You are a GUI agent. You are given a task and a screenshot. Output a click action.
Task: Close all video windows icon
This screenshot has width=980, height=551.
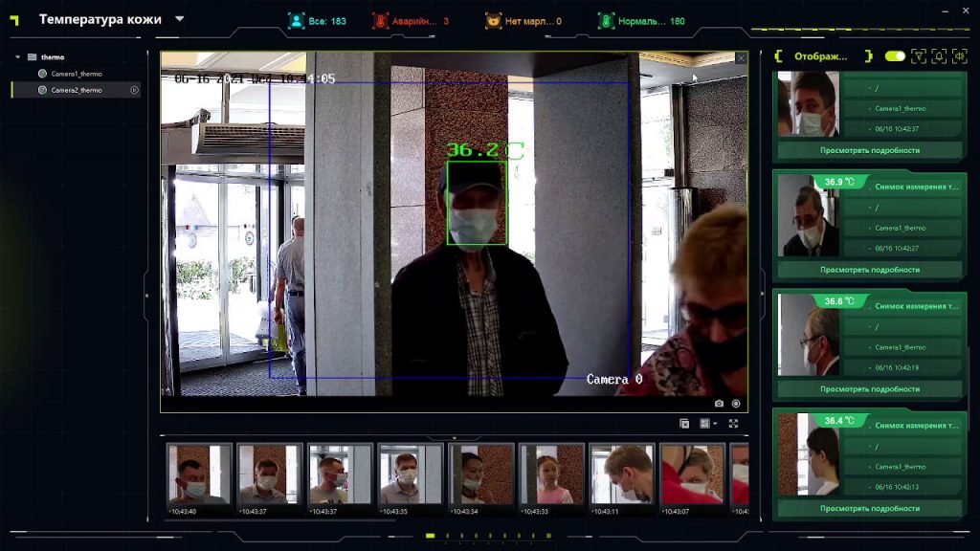pos(685,423)
